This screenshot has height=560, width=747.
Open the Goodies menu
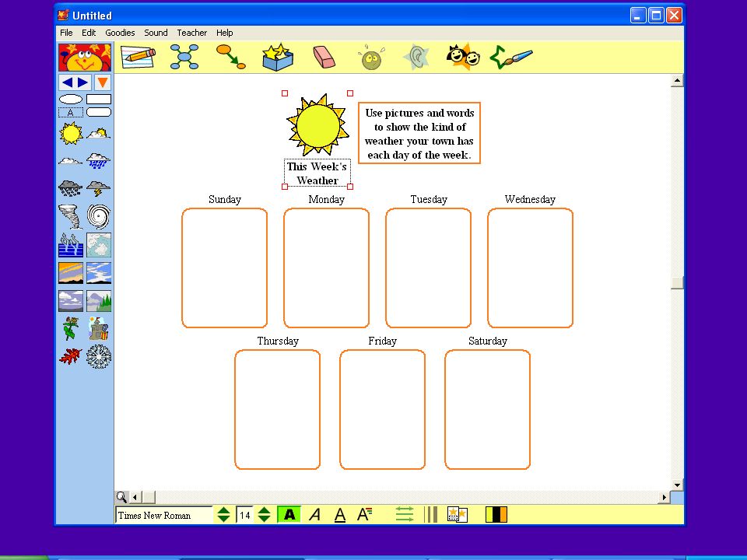point(120,33)
